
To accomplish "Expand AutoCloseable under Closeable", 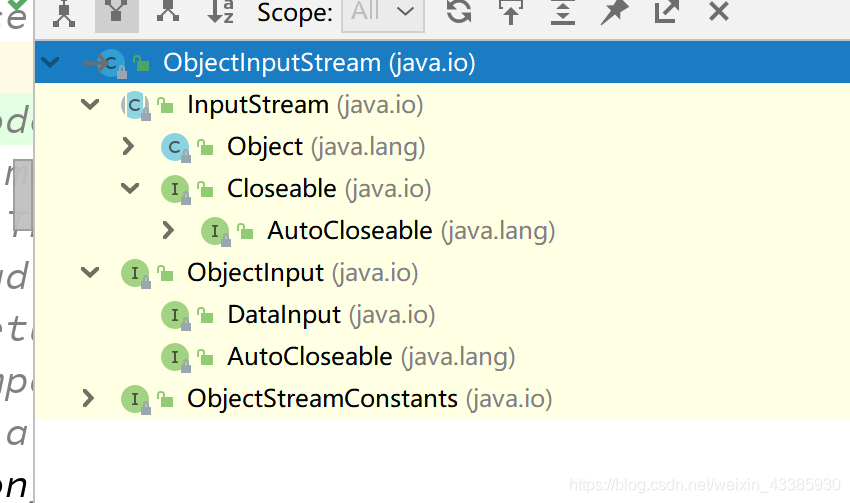I will 168,231.
